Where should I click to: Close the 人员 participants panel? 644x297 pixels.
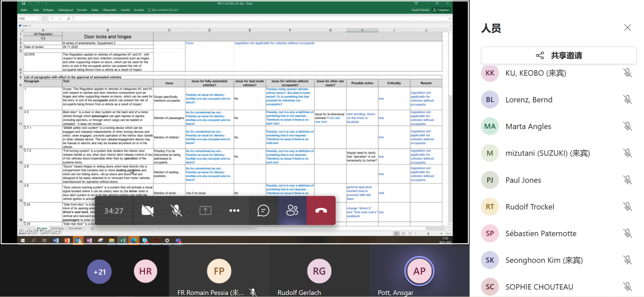pyautogui.click(x=627, y=28)
